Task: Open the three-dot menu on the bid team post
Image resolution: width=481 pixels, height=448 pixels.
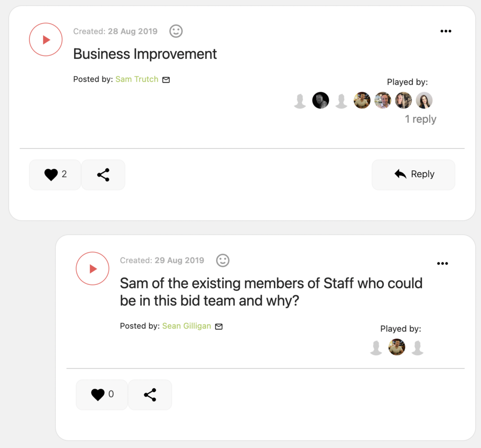Action: (x=442, y=263)
